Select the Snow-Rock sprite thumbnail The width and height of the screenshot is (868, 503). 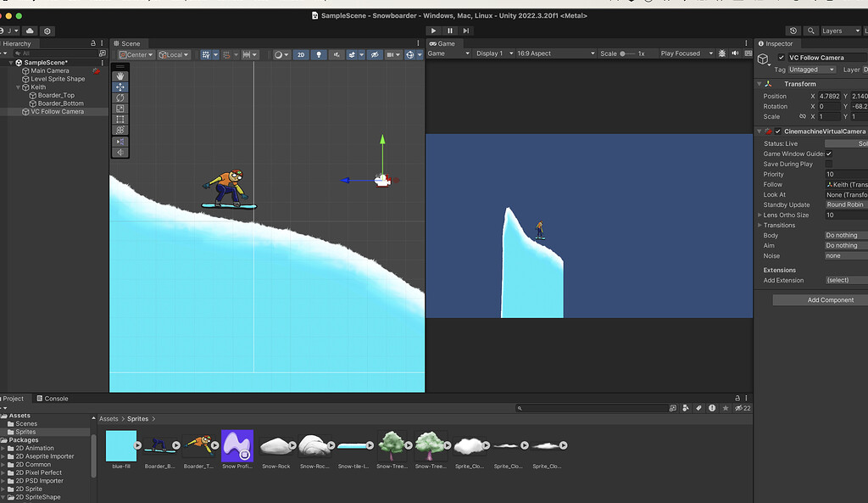pyautogui.click(x=276, y=445)
